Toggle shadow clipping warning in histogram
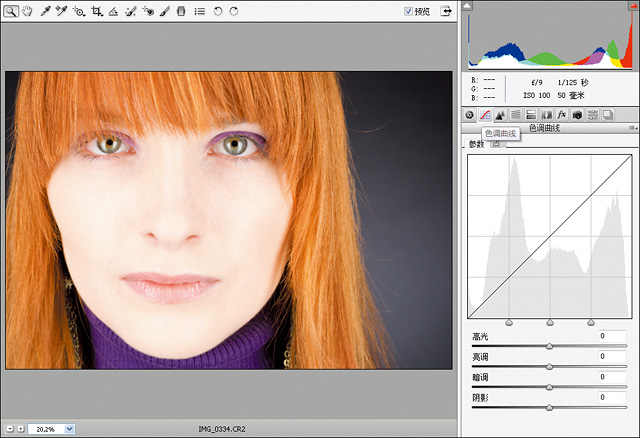Viewport: 640px width, 438px height. tap(467, 6)
